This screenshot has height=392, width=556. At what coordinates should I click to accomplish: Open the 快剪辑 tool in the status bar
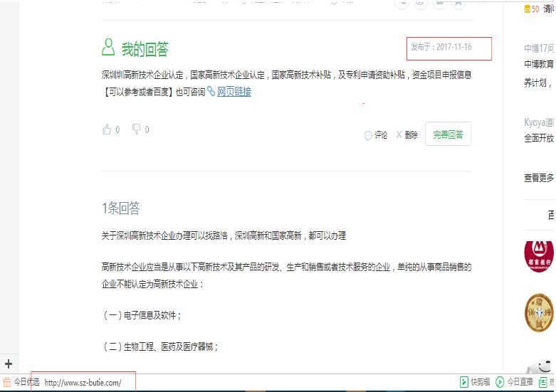475,382
